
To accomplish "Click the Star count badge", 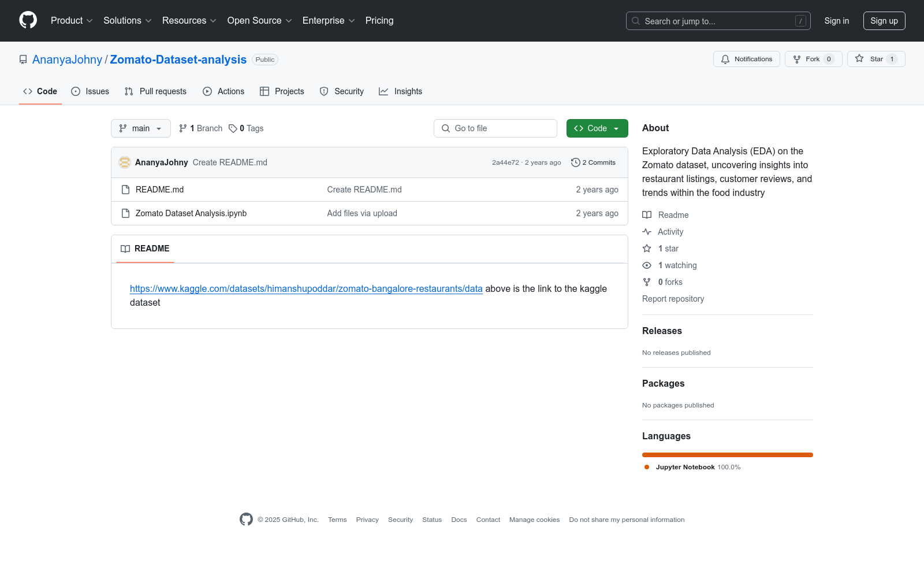I will pyautogui.click(x=892, y=59).
